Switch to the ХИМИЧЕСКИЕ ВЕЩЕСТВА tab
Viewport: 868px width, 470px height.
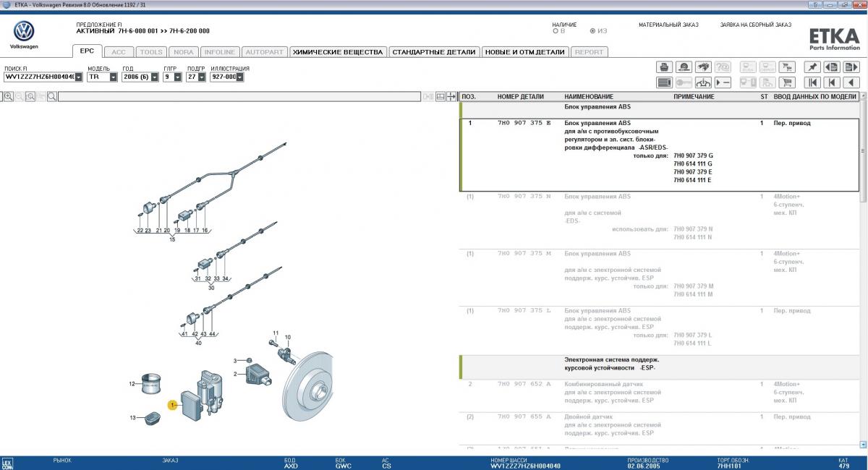coord(338,52)
